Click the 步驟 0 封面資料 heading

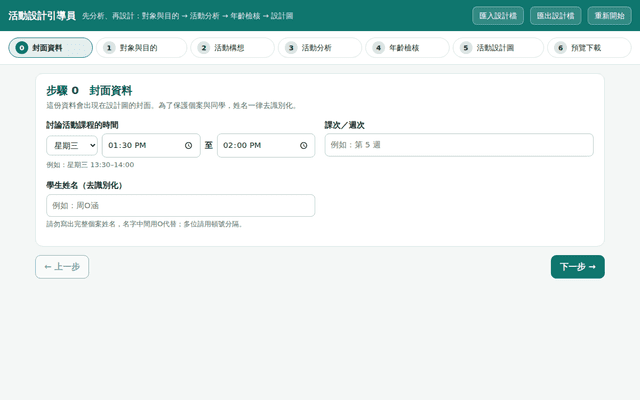[89, 91]
